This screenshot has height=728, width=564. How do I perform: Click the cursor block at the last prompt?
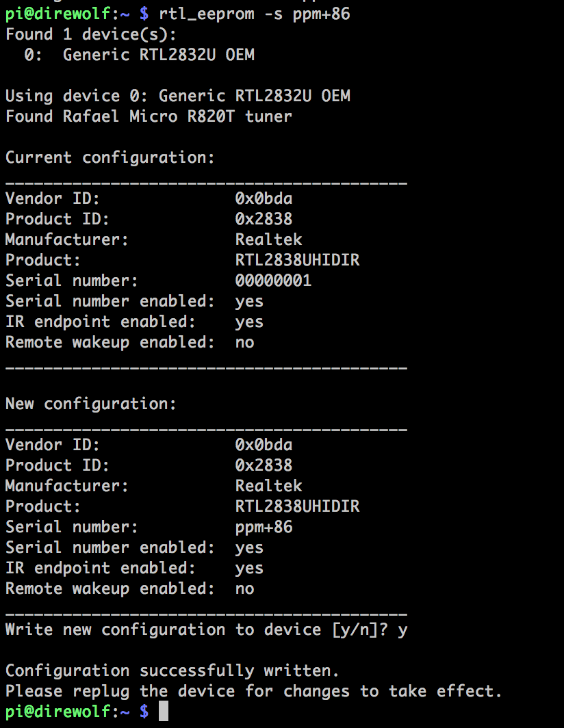coord(163,712)
